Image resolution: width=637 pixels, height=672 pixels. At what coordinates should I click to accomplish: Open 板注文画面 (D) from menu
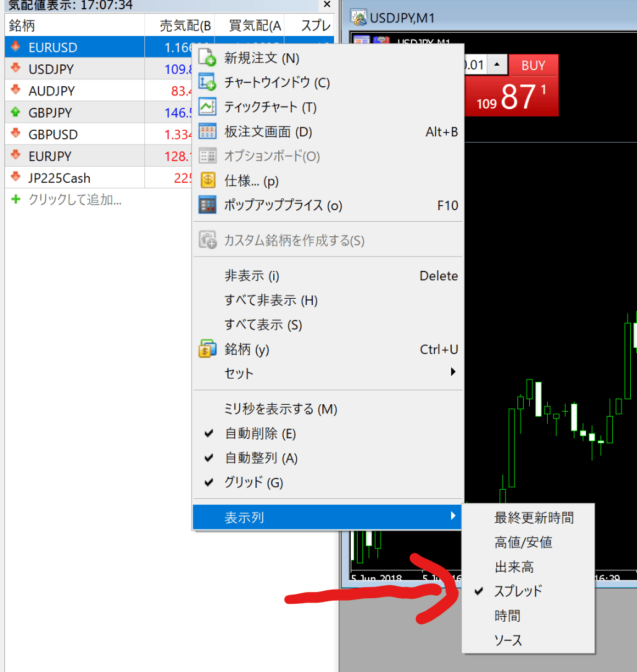328,131
